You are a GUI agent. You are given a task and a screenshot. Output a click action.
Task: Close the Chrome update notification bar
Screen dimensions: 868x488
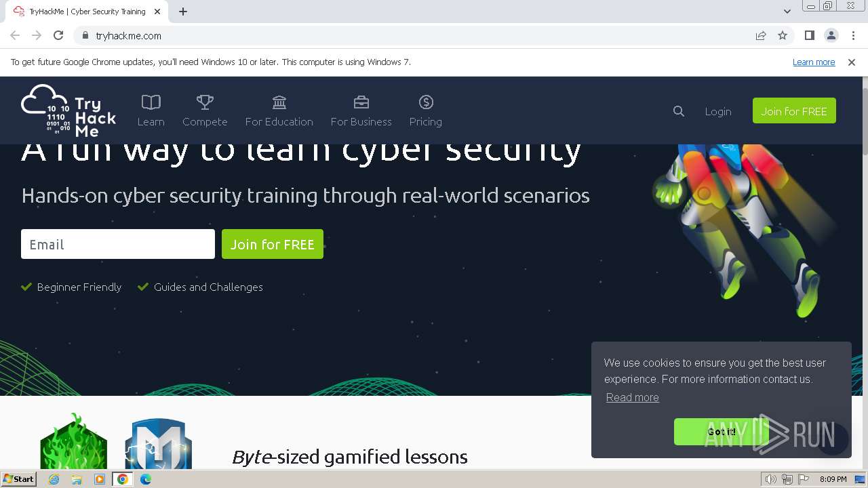[852, 62]
